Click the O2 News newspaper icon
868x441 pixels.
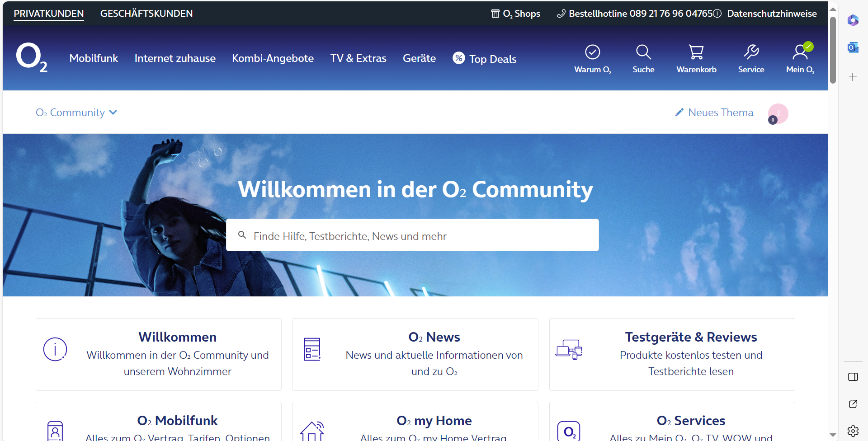[x=312, y=349]
